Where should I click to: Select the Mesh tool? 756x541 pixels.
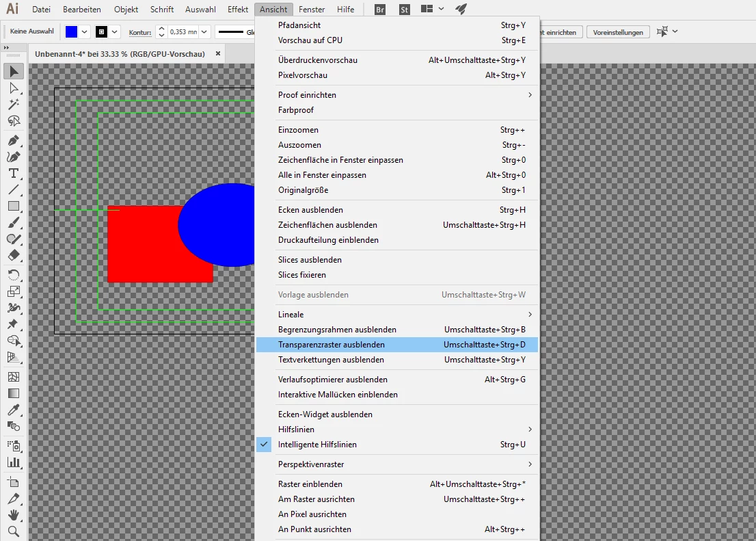coord(14,377)
